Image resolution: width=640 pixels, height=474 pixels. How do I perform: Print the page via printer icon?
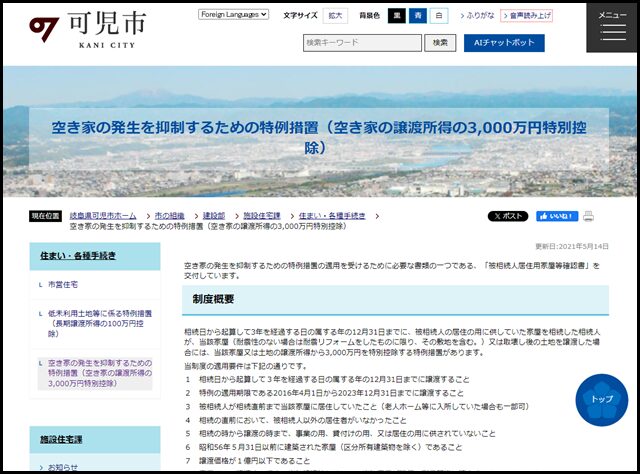pyautogui.click(x=588, y=216)
